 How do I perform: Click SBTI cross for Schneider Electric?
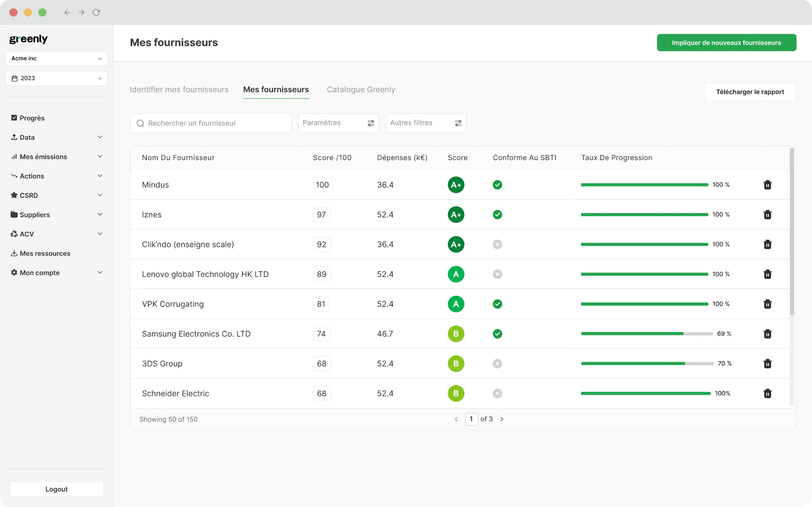pyautogui.click(x=498, y=394)
